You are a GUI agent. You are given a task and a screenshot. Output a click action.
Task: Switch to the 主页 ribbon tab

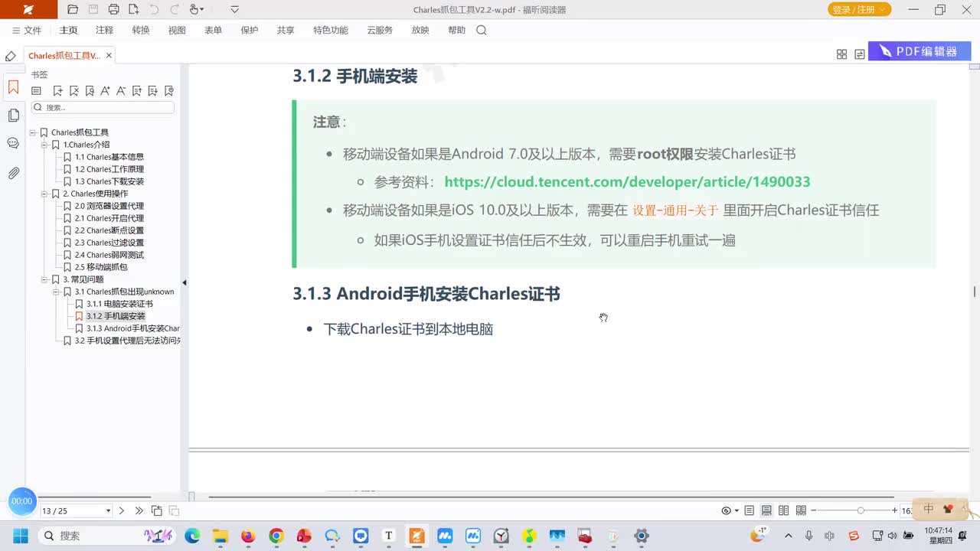pyautogui.click(x=68, y=31)
